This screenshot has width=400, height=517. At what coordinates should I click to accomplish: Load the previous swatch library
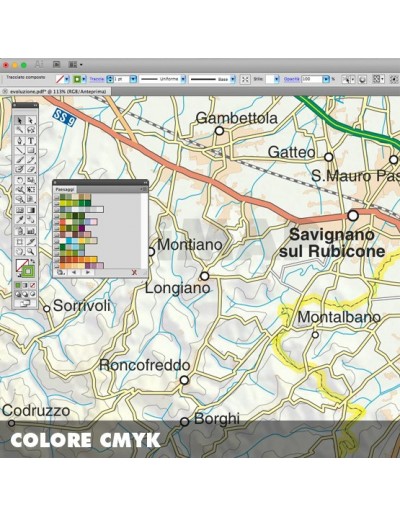pos(74,272)
